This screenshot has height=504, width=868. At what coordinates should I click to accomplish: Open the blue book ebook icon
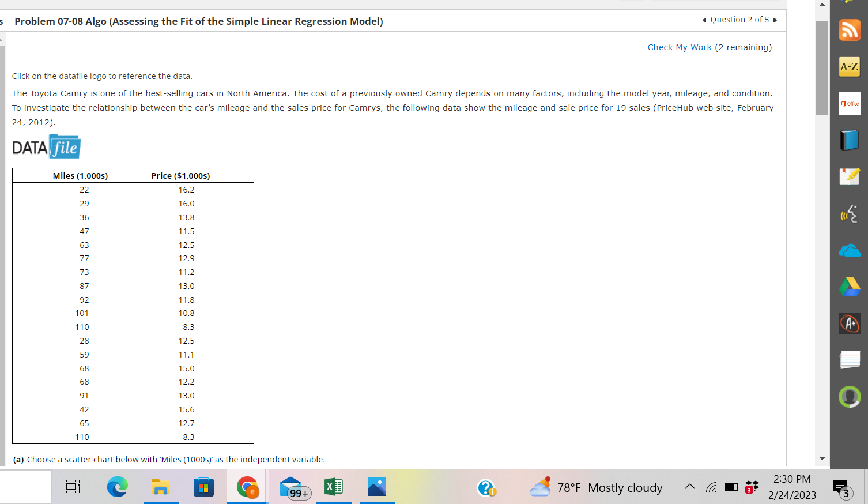click(x=850, y=140)
